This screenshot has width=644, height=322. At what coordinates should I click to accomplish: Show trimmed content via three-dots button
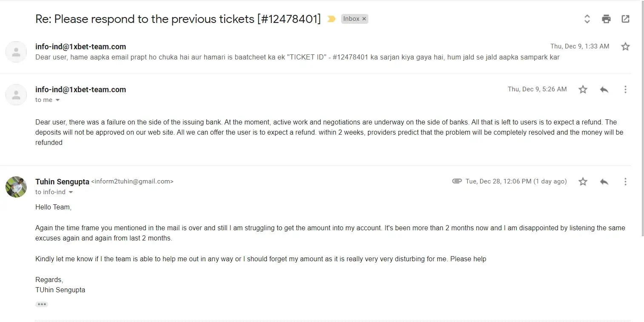click(41, 304)
